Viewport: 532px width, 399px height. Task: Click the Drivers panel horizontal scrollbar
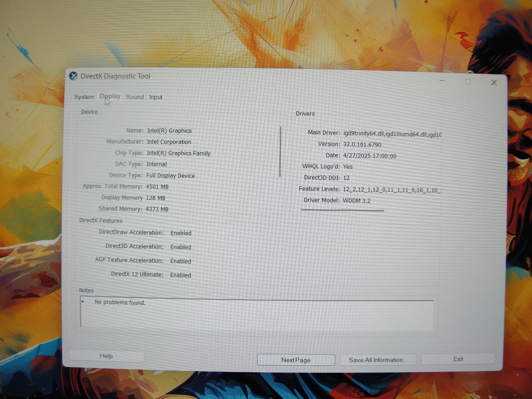(342, 210)
